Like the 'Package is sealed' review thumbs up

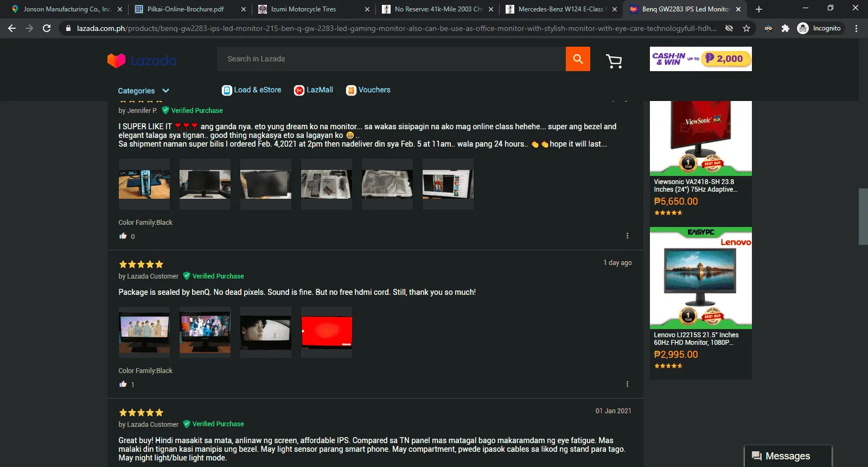coord(123,384)
